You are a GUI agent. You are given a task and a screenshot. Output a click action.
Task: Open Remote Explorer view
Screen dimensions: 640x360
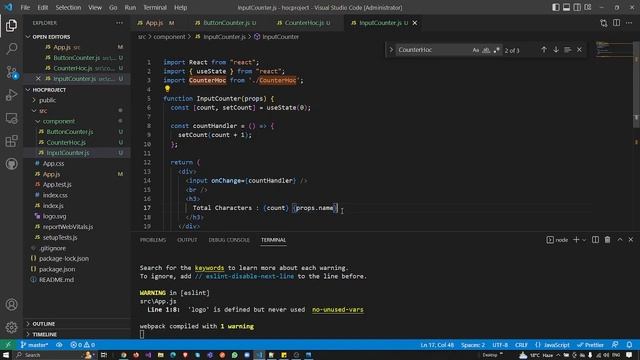(x=11, y=118)
